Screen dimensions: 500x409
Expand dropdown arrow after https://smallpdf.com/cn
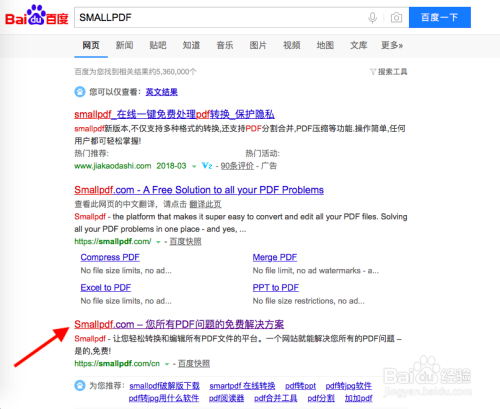(x=167, y=364)
